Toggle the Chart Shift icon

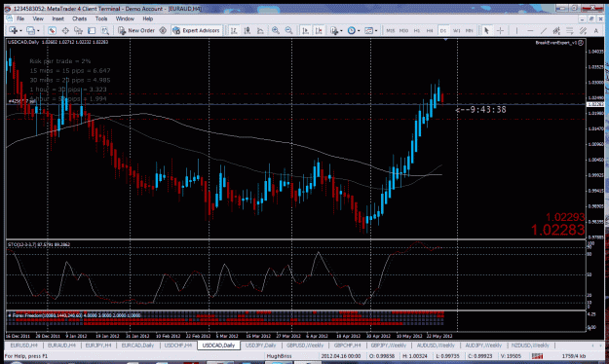tap(319, 30)
